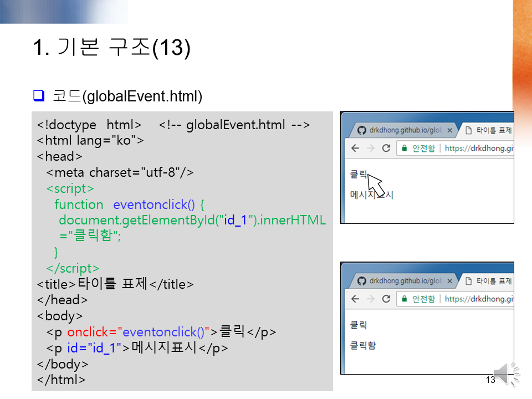Select 타이틀 표제 tab in lower browser
Screen dimensions: 532x399
click(x=488, y=281)
